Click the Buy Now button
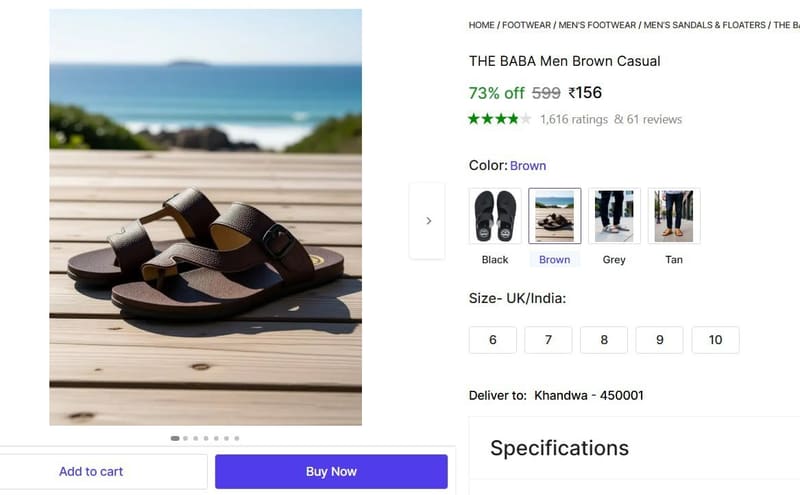The image size is (800, 495). (x=331, y=472)
